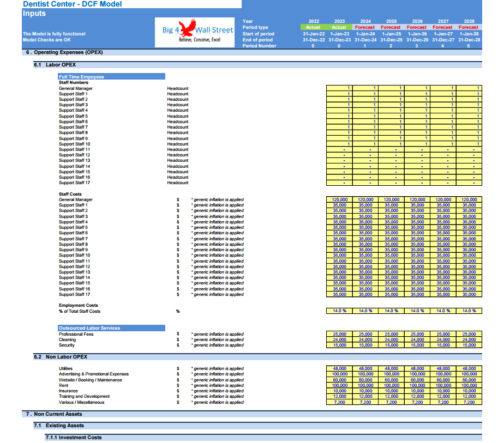
Task: Click 'Headcount' unit beside Support Staff 8
Action: pos(178,132)
